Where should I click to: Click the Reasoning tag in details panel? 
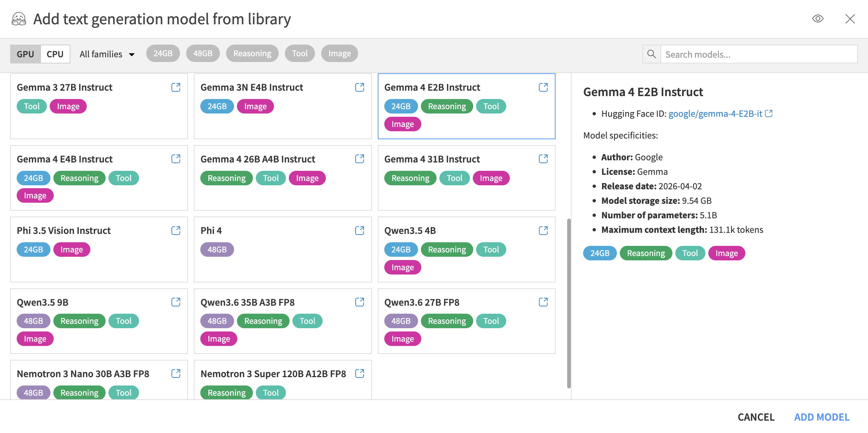pos(646,253)
